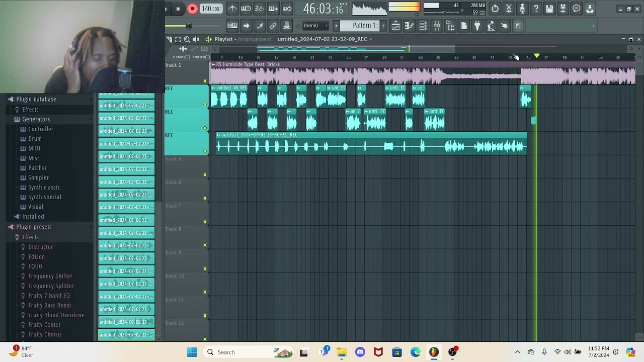Select the Frequency Splitter preset
The height and width of the screenshot is (362, 644).
(x=51, y=286)
